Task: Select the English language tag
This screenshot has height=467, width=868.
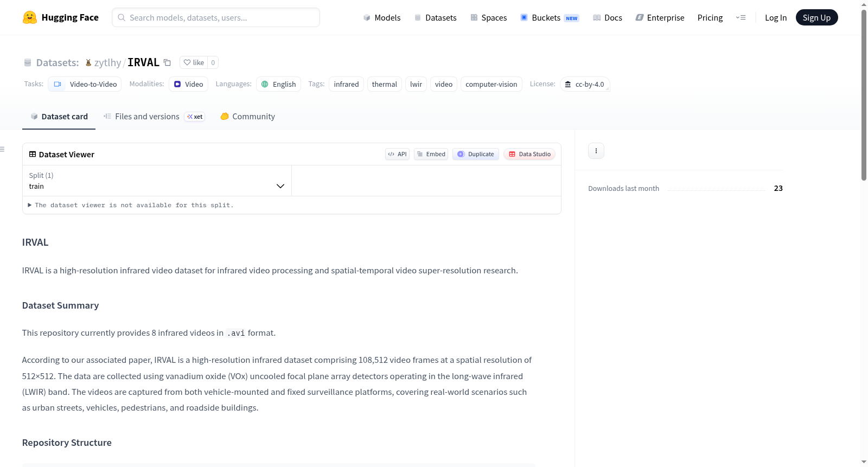Action: click(x=278, y=84)
